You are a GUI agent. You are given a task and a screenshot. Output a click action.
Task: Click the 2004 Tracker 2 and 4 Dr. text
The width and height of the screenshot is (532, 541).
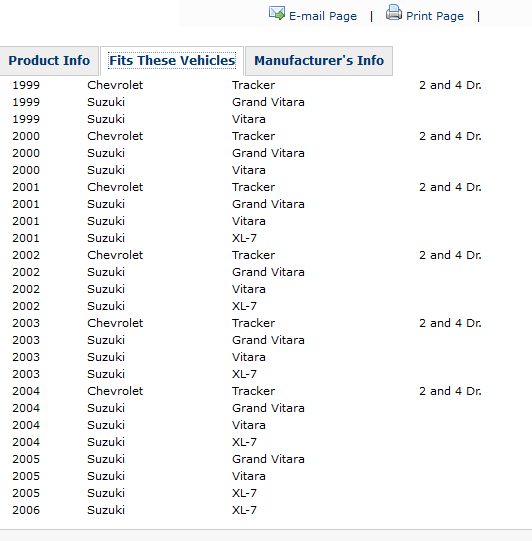450,391
